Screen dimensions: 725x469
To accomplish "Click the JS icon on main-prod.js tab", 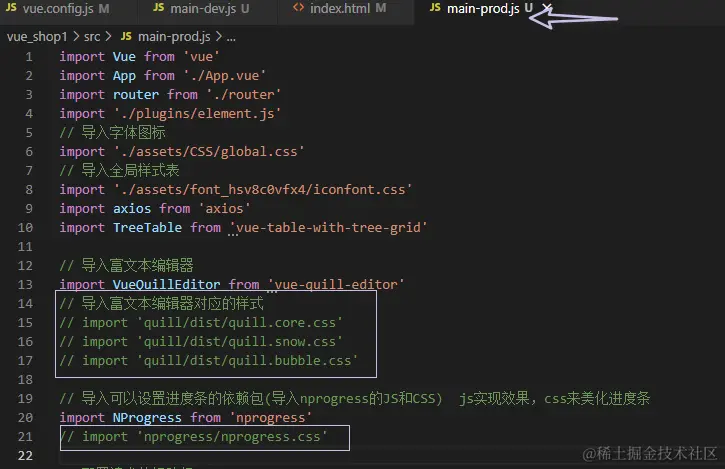I will [x=435, y=8].
